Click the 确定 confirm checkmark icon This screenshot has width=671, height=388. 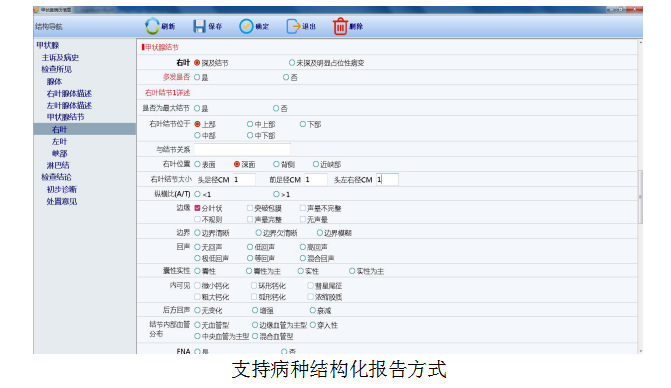point(246,27)
